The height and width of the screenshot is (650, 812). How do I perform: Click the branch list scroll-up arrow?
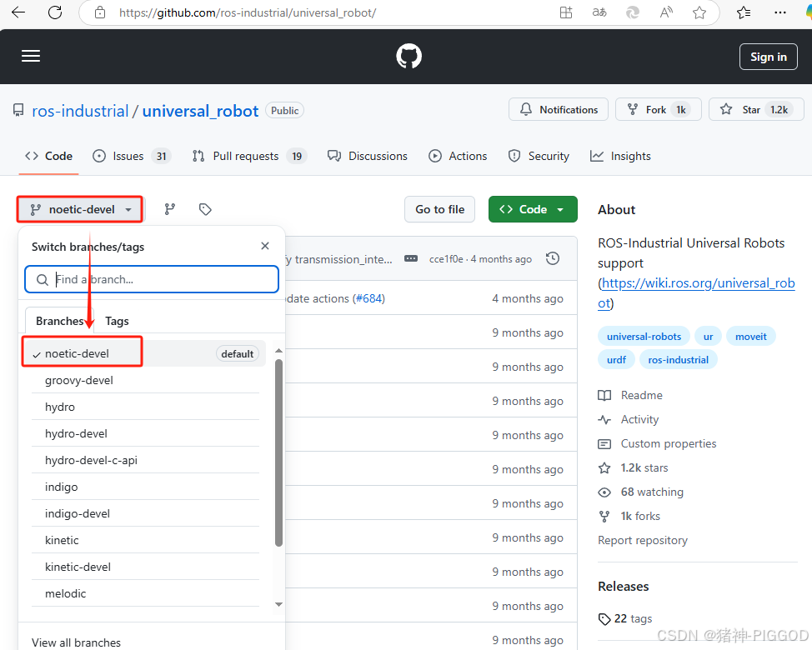tap(278, 350)
